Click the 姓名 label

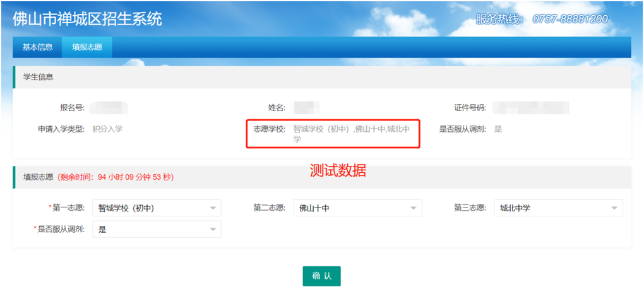tap(277, 108)
